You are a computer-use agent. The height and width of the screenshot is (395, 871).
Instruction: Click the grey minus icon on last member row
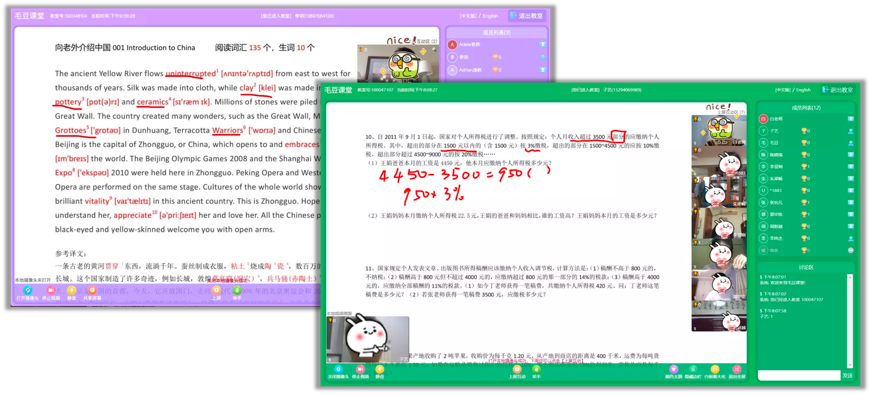(850, 250)
